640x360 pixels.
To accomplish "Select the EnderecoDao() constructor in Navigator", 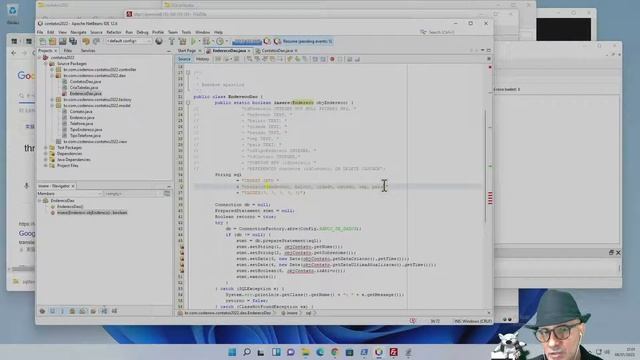I will (x=70, y=207).
